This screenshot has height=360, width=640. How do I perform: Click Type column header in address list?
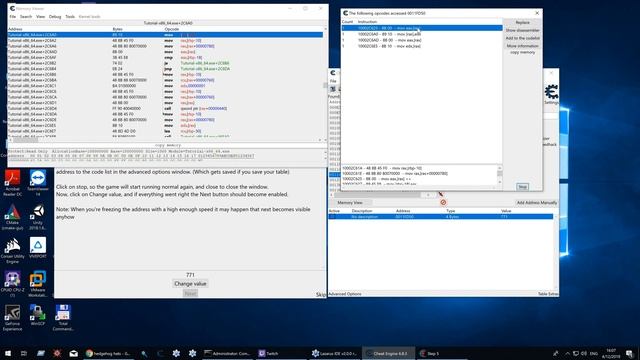pos(451,211)
